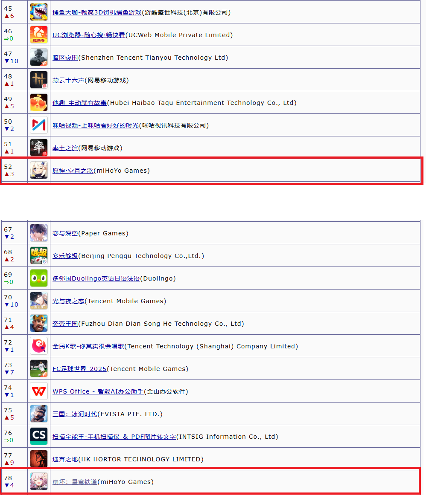This screenshot has width=432, height=504.
Task: Open the 扫描全能王 scanner app link
Action: (x=114, y=437)
